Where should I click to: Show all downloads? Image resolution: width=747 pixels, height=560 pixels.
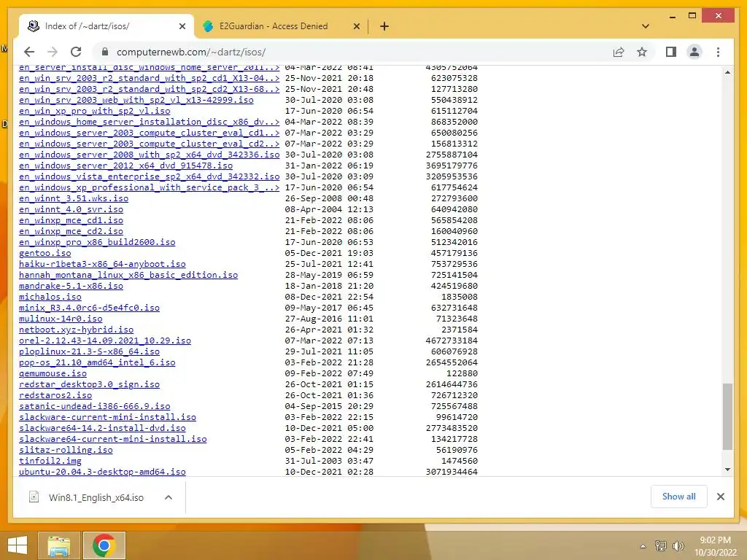(x=679, y=497)
